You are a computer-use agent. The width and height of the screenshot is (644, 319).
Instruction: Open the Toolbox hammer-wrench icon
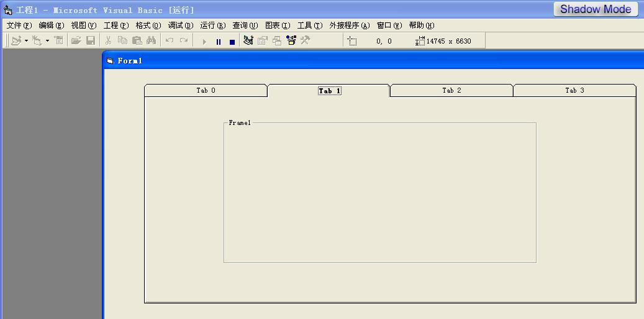pos(305,40)
